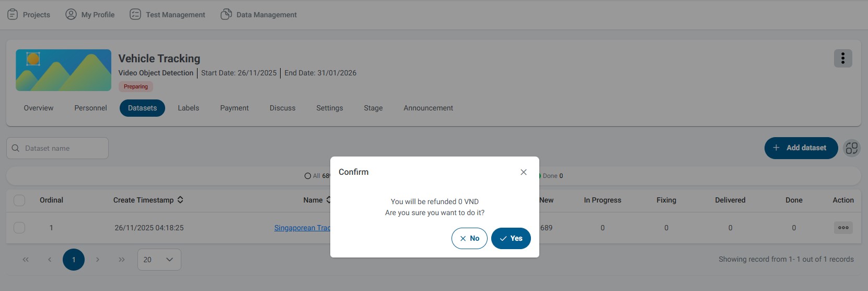The width and height of the screenshot is (868, 291).
Task: Open row action ellipsis for dataset
Action: coord(843,228)
